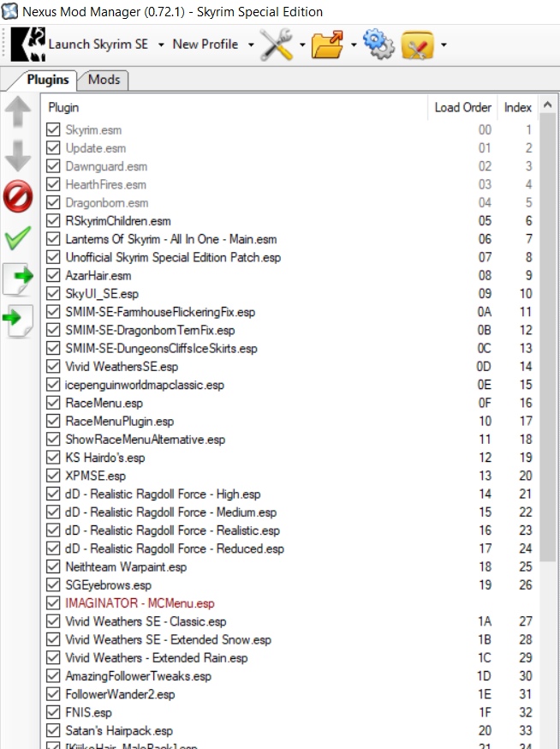This screenshot has height=749, width=560.
Task: Uncheck AzarHair.esm checkbox
Action: [x=53, y=275]
